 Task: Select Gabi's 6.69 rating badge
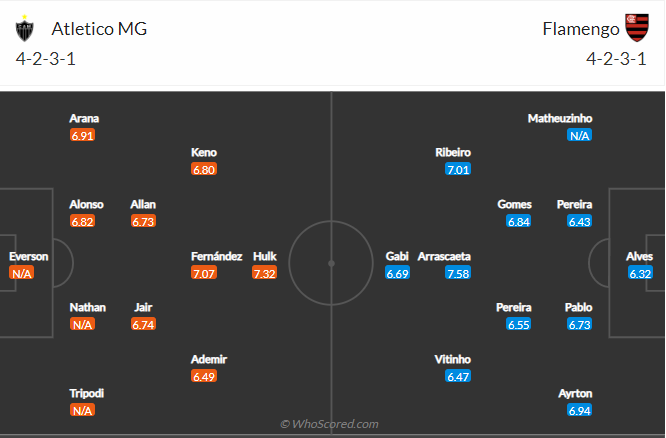(x=397, y=273)
